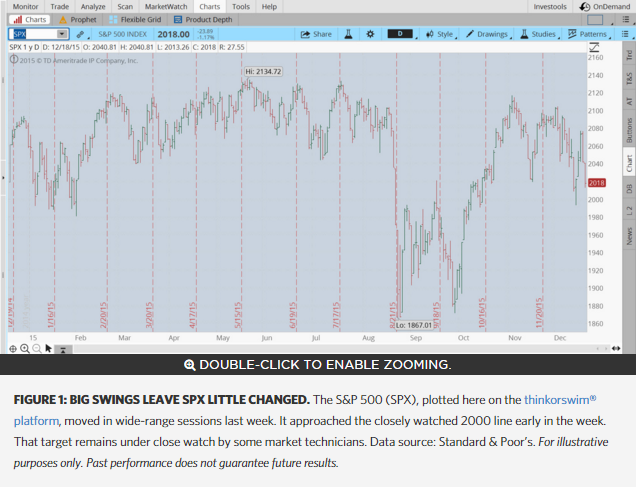This screenshot has height=487, width=640.
Task: Click the Investools button
Action: [x=550, y=7]
